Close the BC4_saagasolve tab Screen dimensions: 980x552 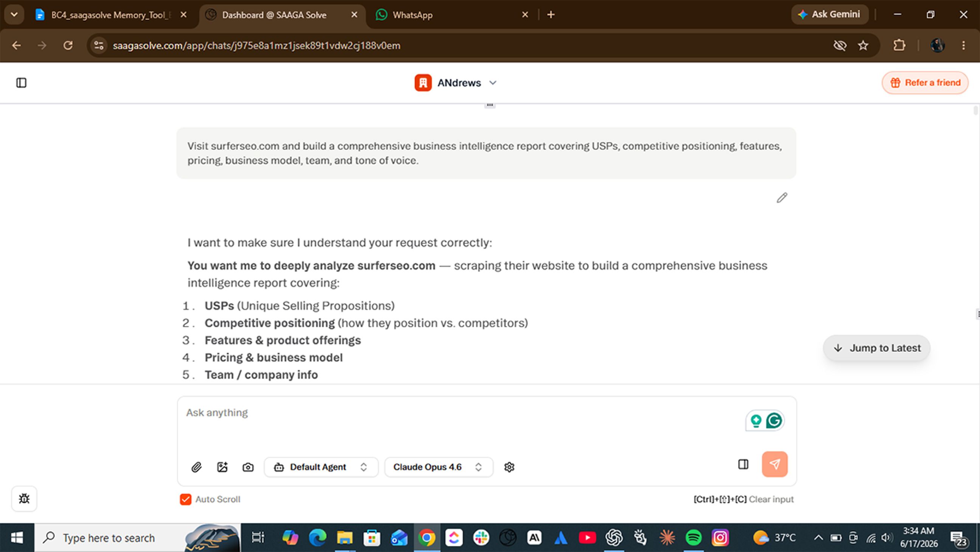click(x=183, y=15)
